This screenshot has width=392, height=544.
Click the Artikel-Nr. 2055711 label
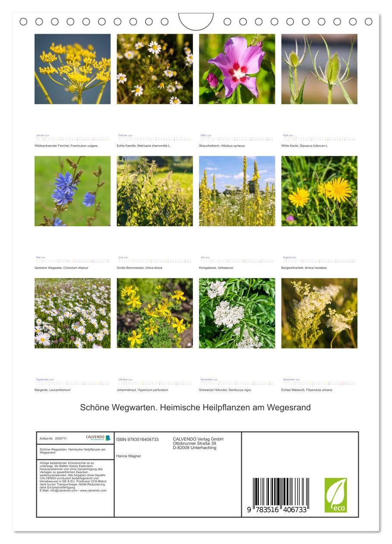point(53,438)
